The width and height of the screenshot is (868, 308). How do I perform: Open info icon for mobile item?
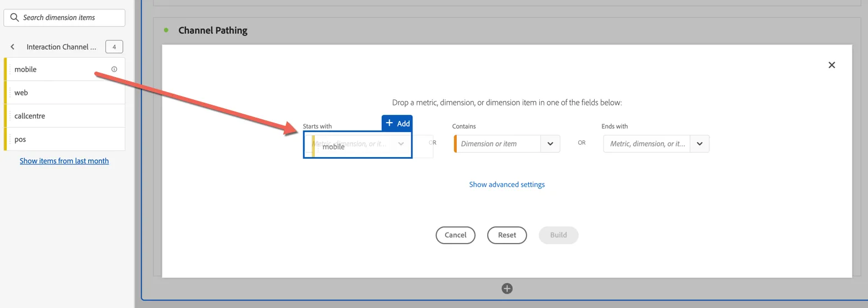114,69
